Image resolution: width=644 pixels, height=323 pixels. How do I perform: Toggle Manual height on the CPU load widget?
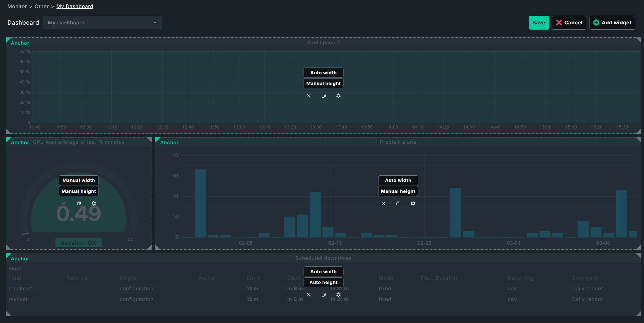pos(79,191)
